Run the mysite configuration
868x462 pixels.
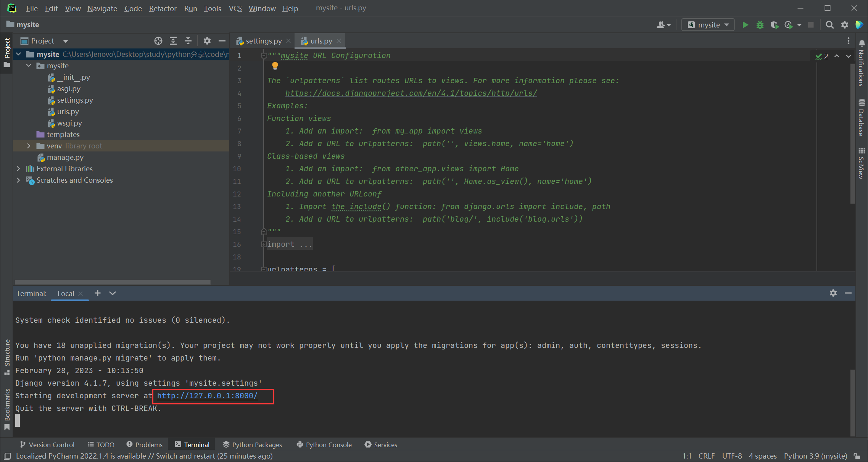pos(745,25)
